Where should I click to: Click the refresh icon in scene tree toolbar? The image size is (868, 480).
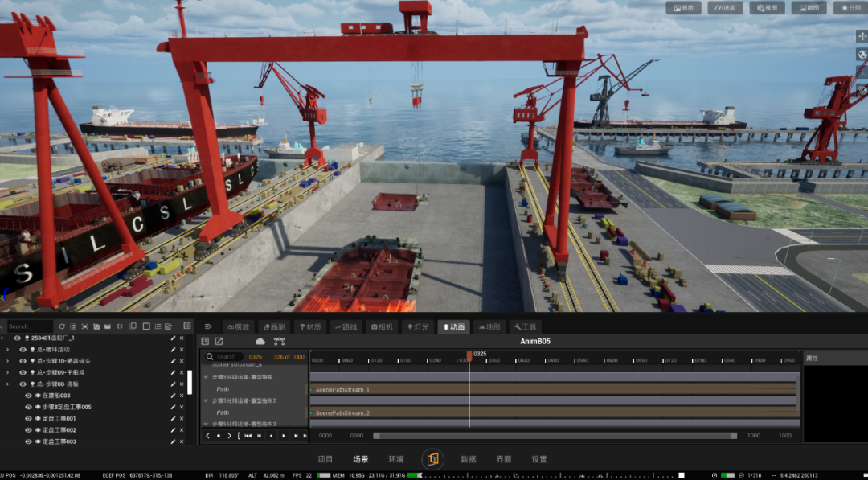click(x=62, y=326)
